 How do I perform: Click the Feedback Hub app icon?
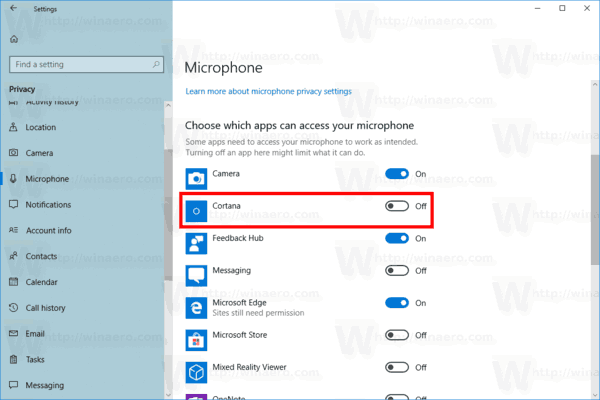tap(196, 243)
